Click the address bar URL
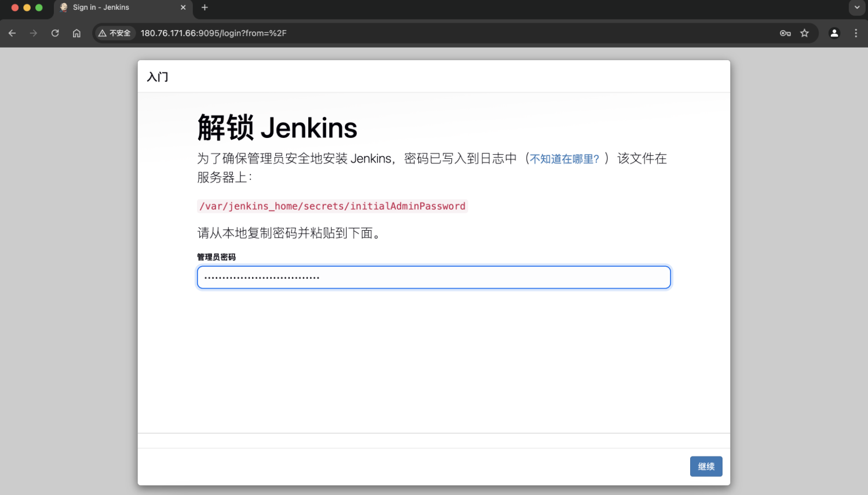Image resolution: width=868 pixels, height=495 pixels. [x=214, y=33]
